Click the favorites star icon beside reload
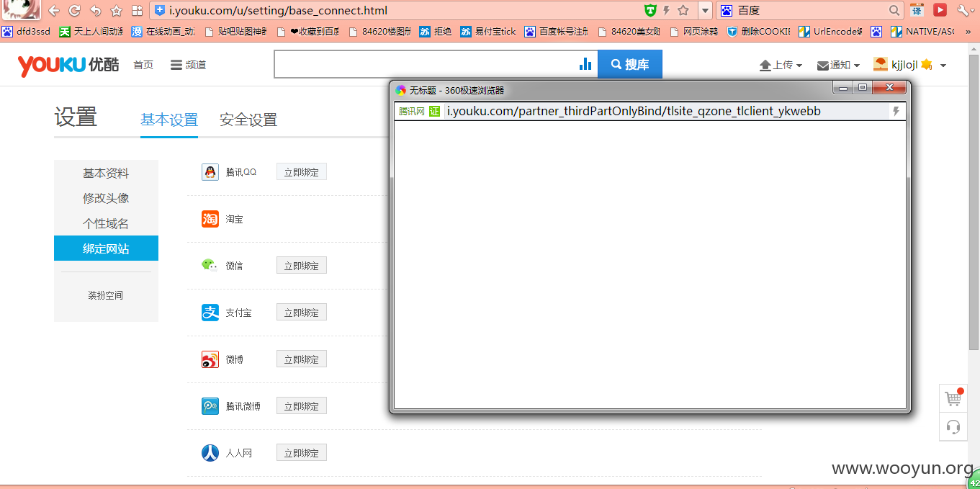Viewport: 980px width, 489px height. click(116, 11)
